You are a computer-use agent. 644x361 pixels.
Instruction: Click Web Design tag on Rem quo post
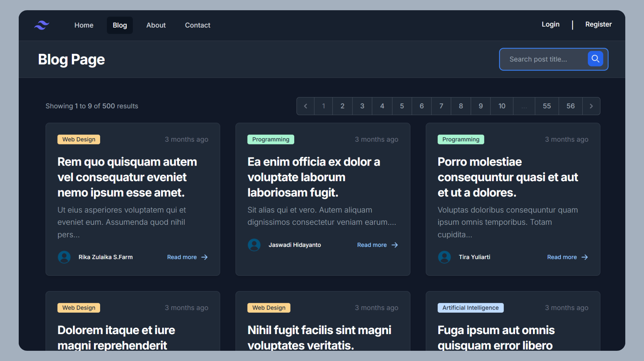pos(79,139)
